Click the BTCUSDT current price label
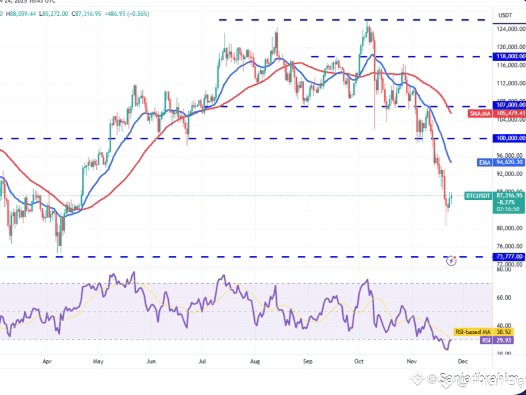 pos(478,196)
